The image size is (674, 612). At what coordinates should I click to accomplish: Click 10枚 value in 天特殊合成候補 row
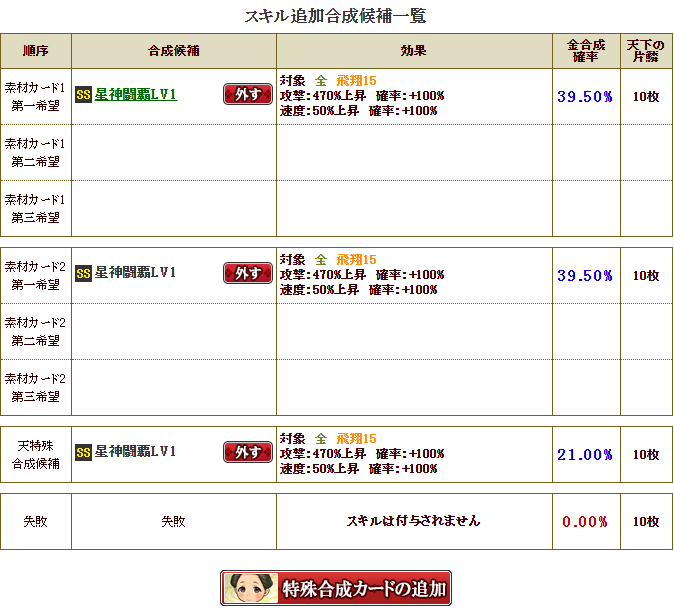[x=646, y=455]
